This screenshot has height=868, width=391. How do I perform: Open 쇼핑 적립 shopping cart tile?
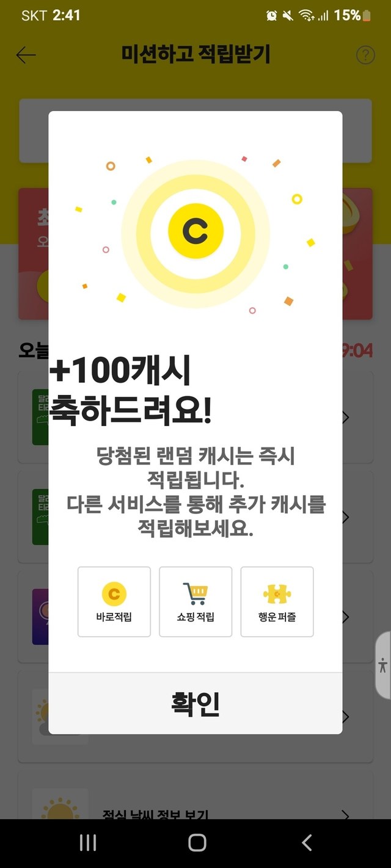(195, 602)
